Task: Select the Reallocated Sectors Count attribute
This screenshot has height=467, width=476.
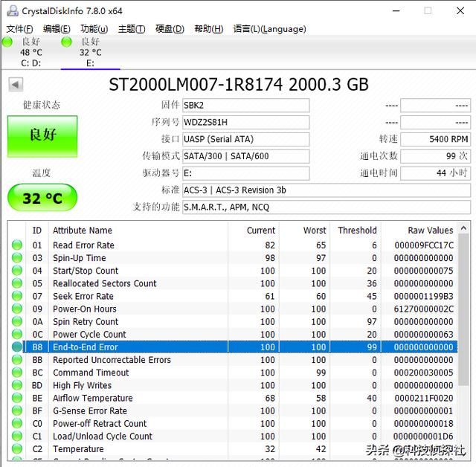Action: pos(233,283)
